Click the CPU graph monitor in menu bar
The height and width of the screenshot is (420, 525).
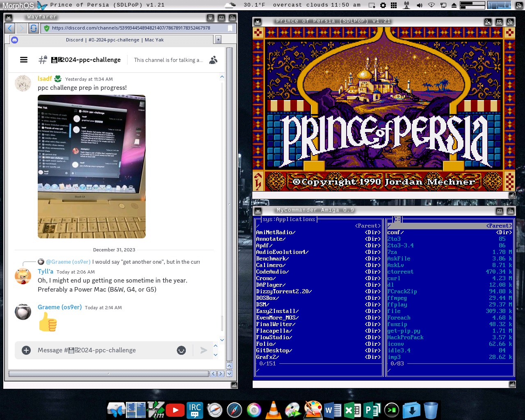click(499, 5)
